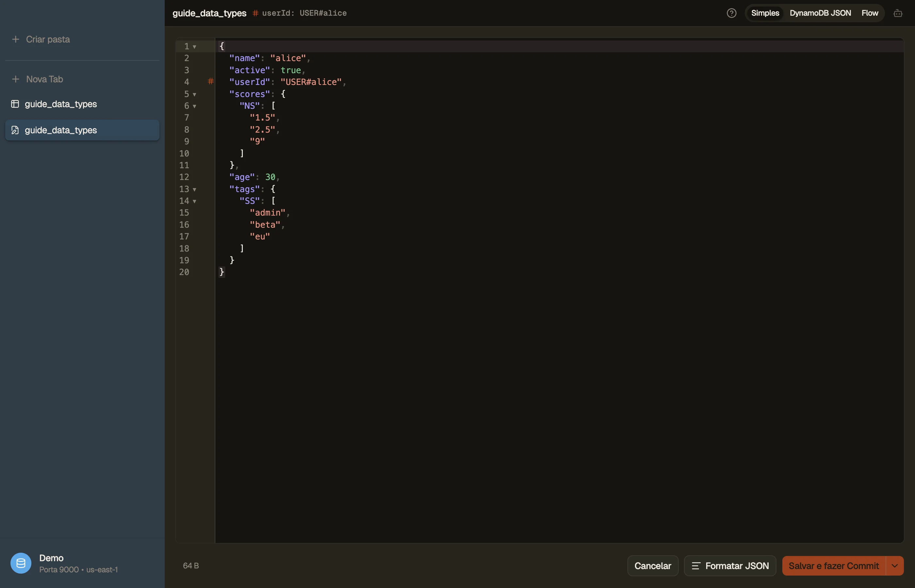Select the active guide_data_types item tab
Image resolution: width=915 pixels, height=588 pixels.
(82, 130)
